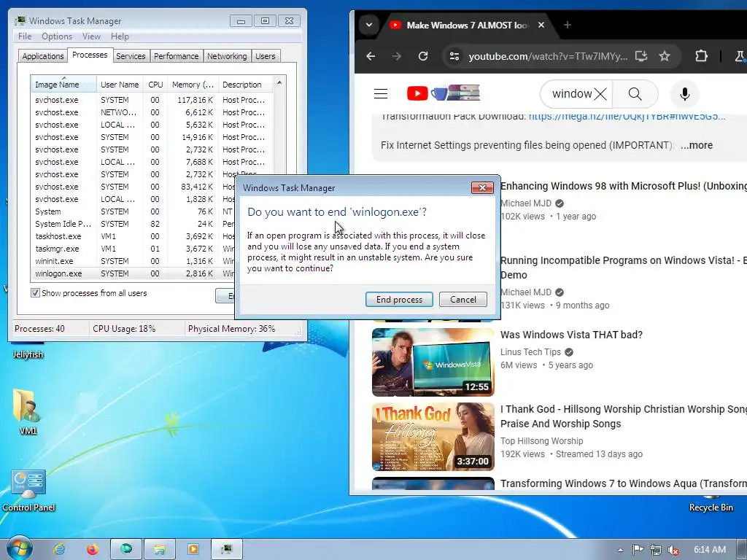The image size is (747, 560).
Task: Close the Make Windows 7 ALMOST tab
Action: point(541,25)
